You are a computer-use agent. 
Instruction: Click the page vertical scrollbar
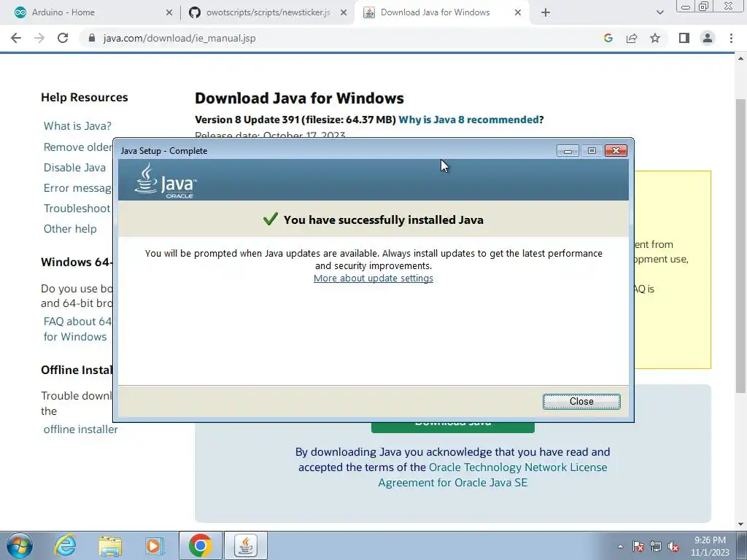pyautogui.click(x=740, y=246)
